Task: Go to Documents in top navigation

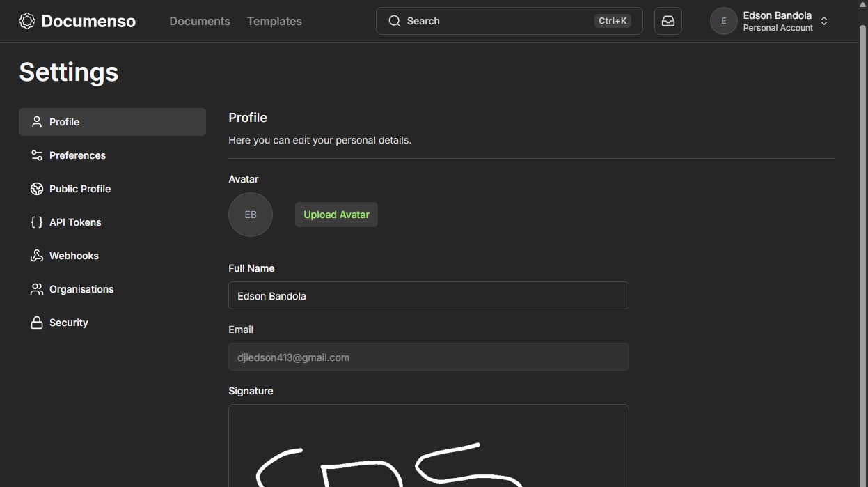Action: pyautogui.click(x=200, y=21)
